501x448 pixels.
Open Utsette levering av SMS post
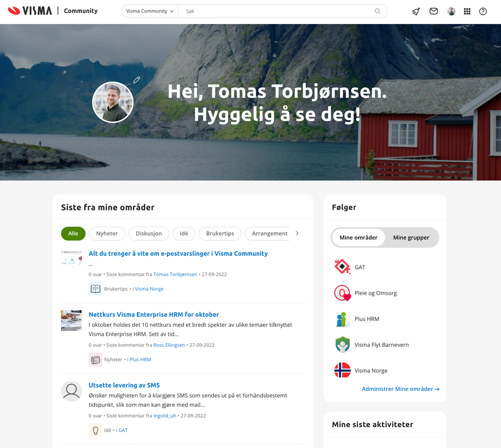click(124, 385)
